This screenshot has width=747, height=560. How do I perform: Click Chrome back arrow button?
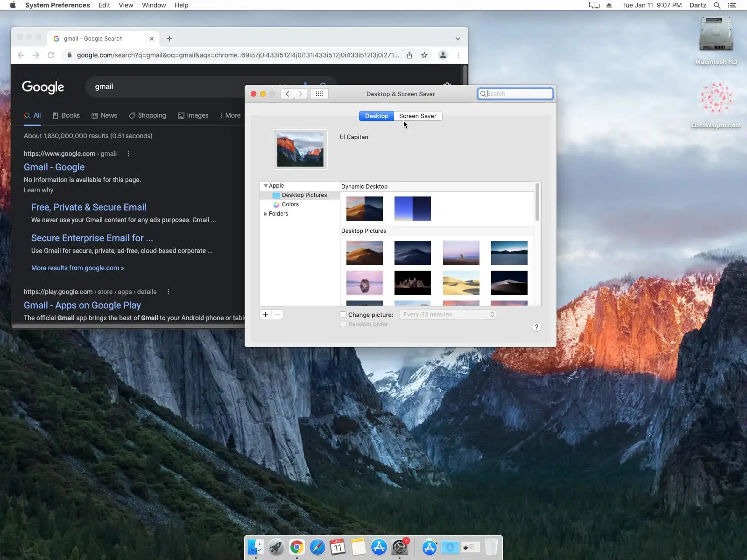pyautogui.click(x=21, y=55)
